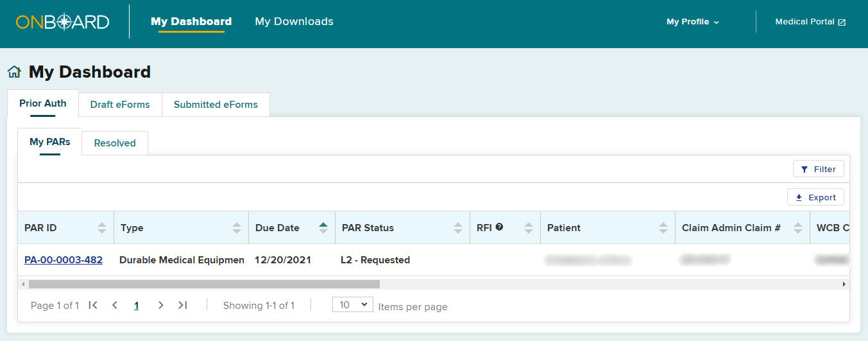This screenshot has height=341, width=868.
Task: Open the My Profile dropdown
Action: click(x=693, y=22)
